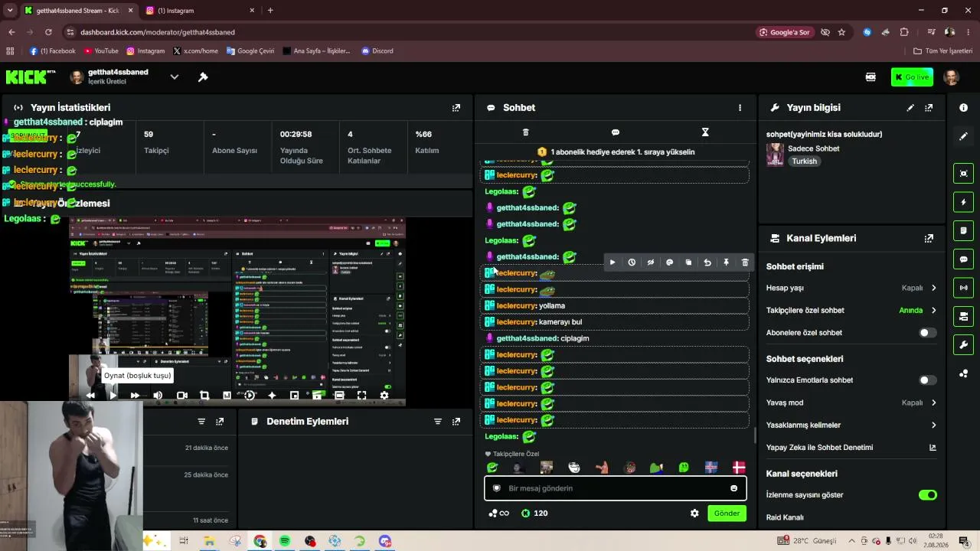
Task: Expand the Yavaş mod setting
Action: [x=933, y=403]
